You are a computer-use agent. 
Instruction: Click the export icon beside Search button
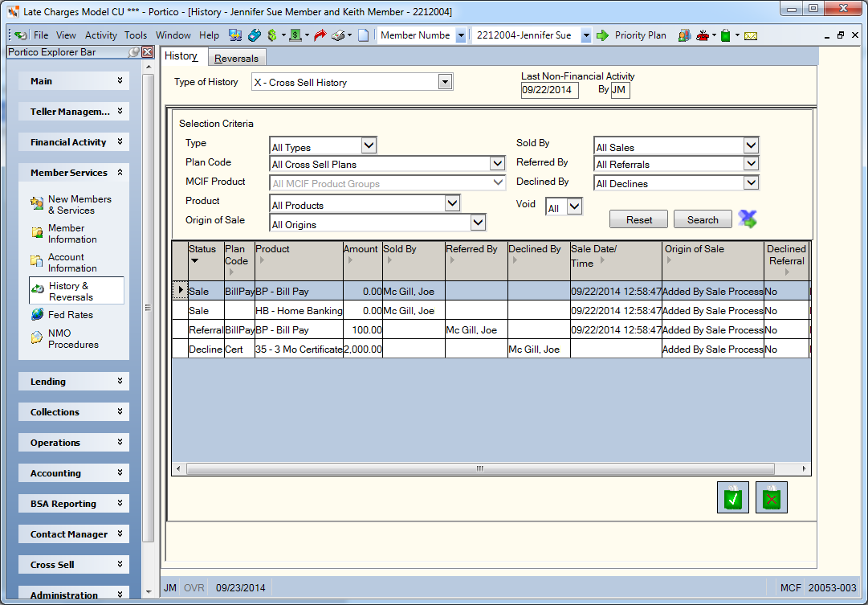click(x=748, y=219)
